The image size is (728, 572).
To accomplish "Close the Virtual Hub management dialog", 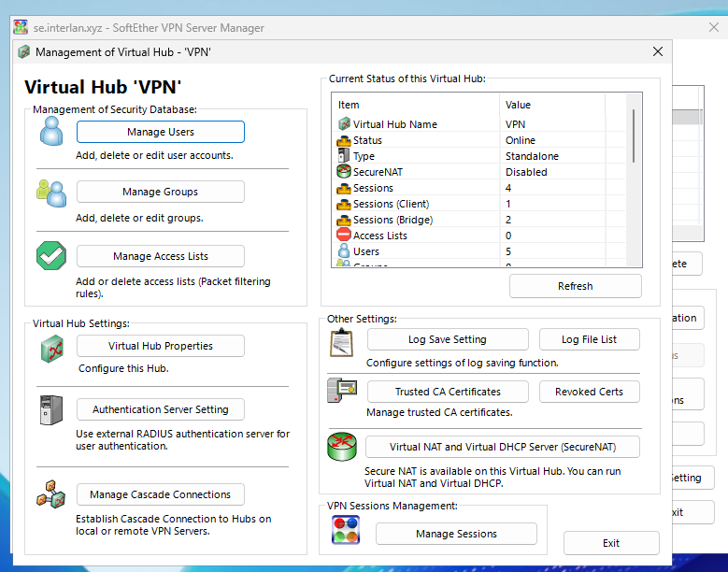I will coord(658,52).
